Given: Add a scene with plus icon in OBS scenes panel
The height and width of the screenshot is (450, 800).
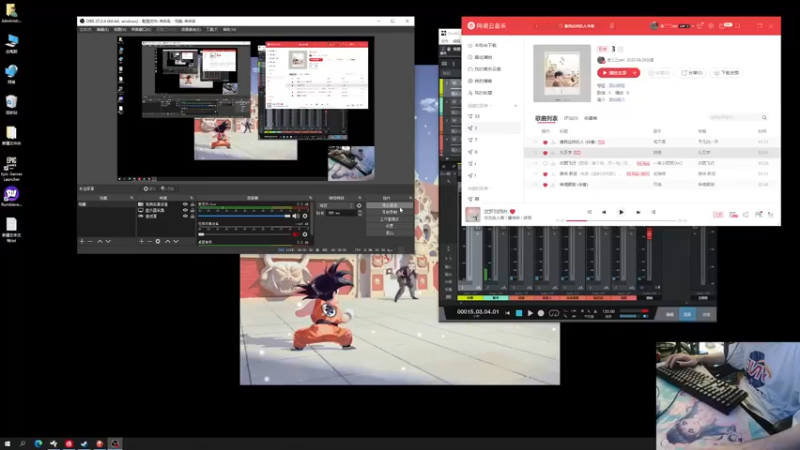Looking at the screenshot, I should (x=82, y=241).
